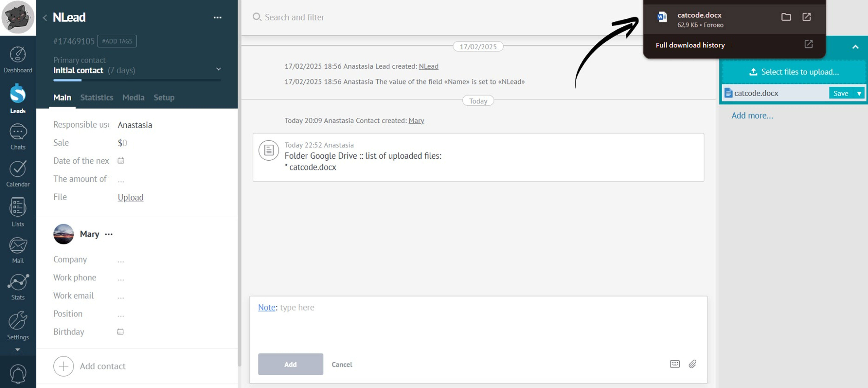Click the Upload file link
This screenshot has height=388, width=868.
(130, 197)
